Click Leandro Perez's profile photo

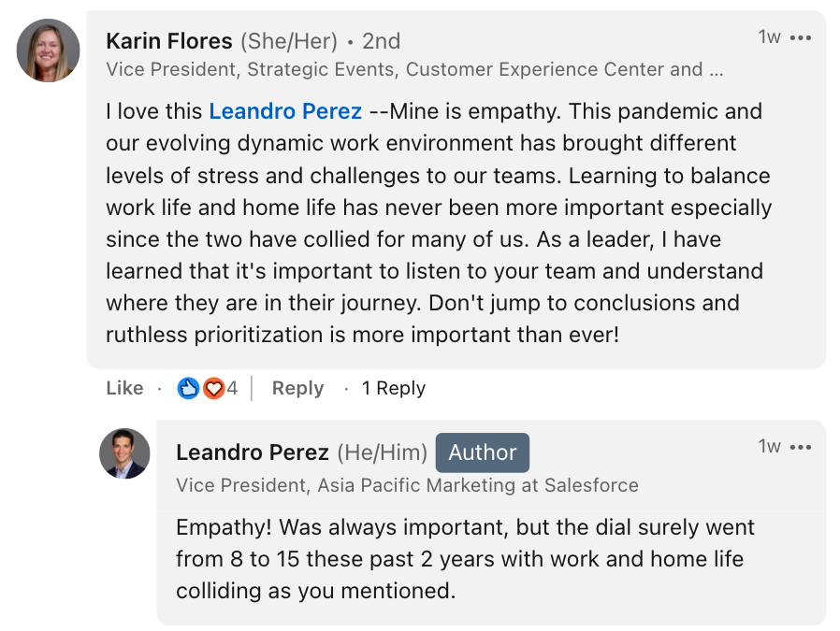tap(124, 453)
